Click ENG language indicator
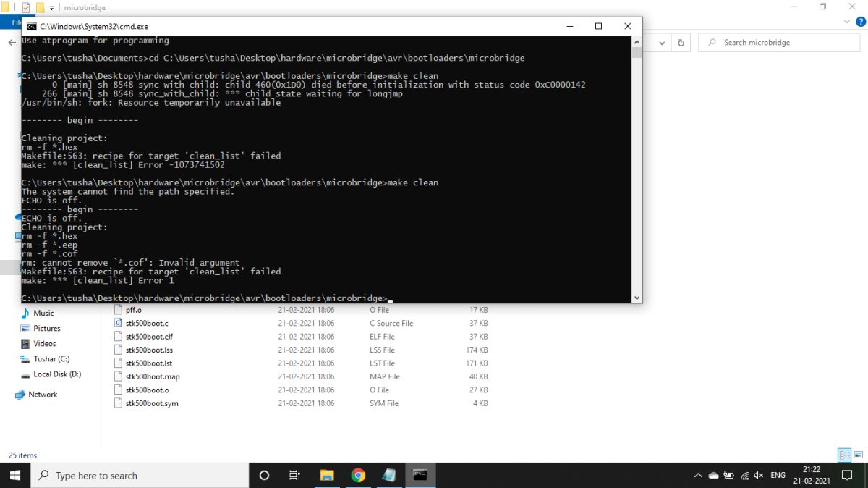The width and height of the screenshot is (868, 488). tap(778, 476)
